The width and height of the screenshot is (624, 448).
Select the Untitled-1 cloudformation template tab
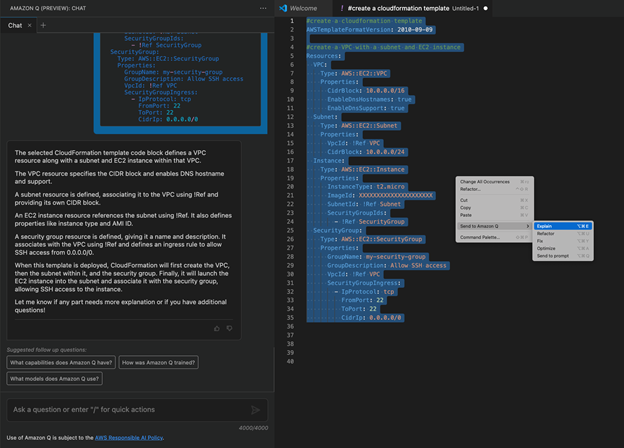413,8
